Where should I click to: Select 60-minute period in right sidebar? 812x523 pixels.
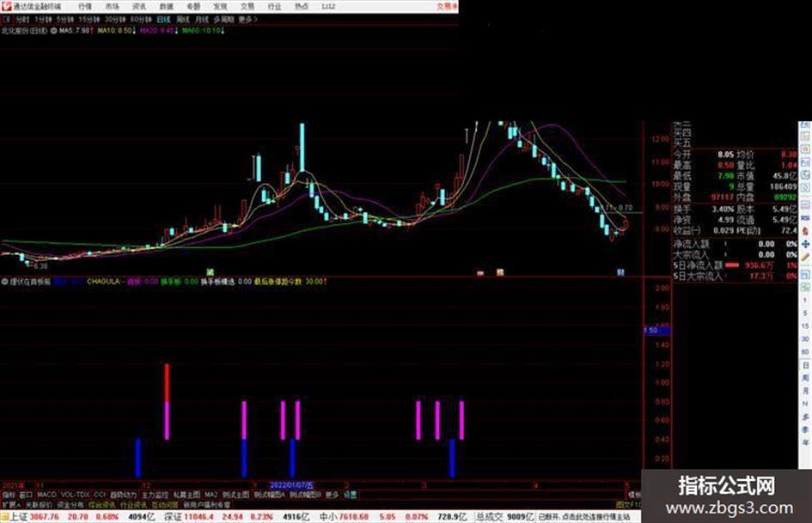coord(805,352)
